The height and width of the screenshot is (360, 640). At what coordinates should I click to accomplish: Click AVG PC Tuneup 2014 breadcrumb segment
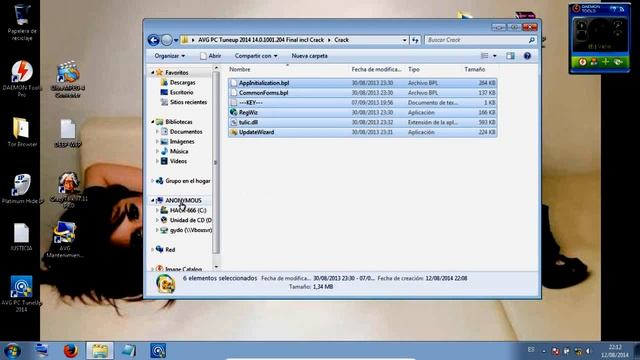(261, 40)
